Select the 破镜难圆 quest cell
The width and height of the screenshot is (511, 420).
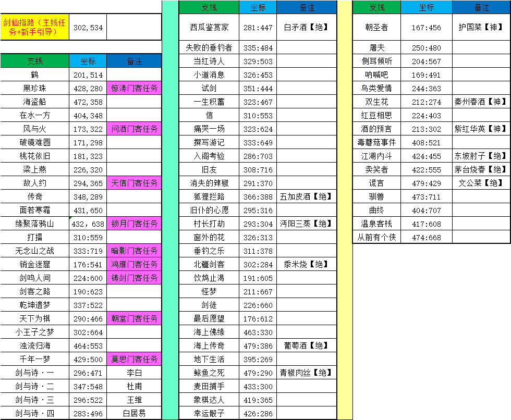click(x=34, y=143)
